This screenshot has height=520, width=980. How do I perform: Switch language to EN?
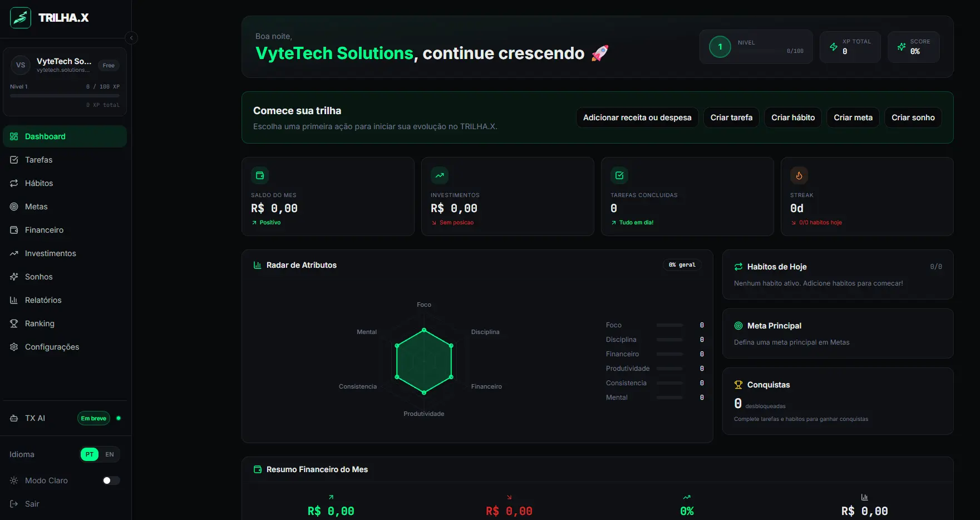click(110, 454)
